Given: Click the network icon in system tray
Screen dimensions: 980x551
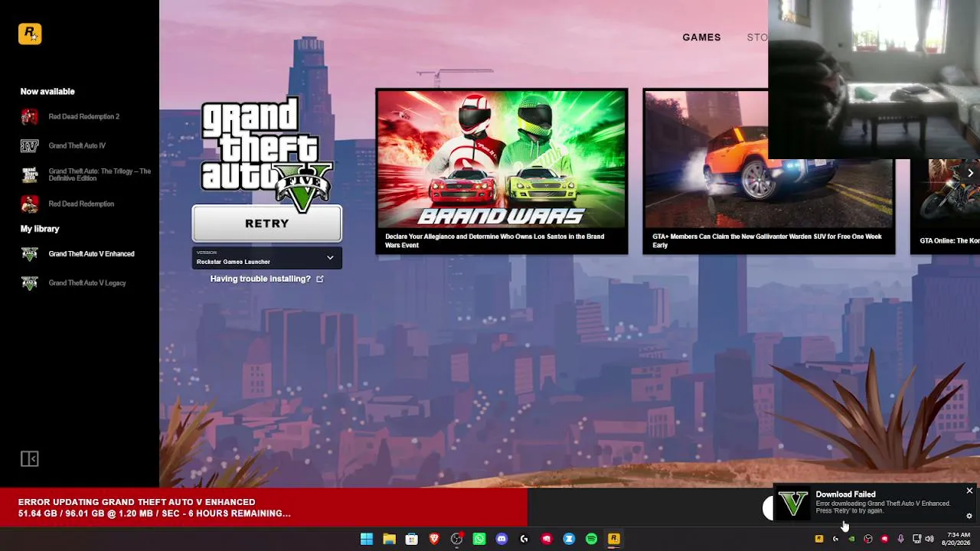Looking at the screenshot, I should pyautogui.click(x=916, y=539).
